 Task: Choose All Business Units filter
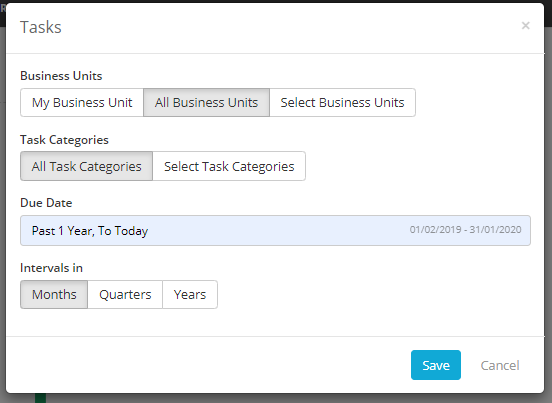click(206, 102)
